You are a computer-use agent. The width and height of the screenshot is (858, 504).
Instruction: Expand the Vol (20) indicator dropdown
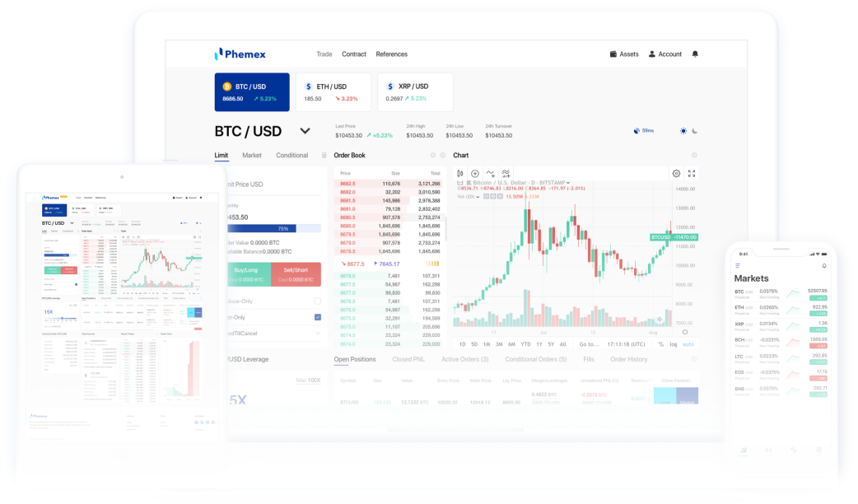(477, 197)
